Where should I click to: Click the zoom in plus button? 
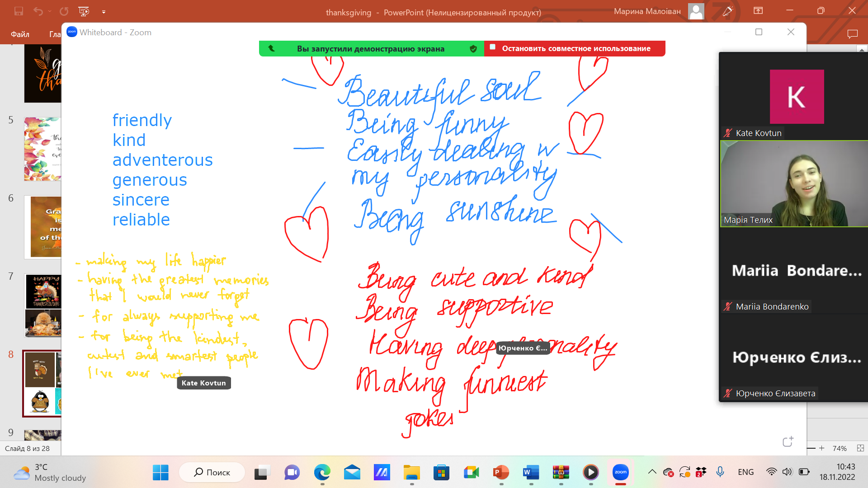click(822, 448)
